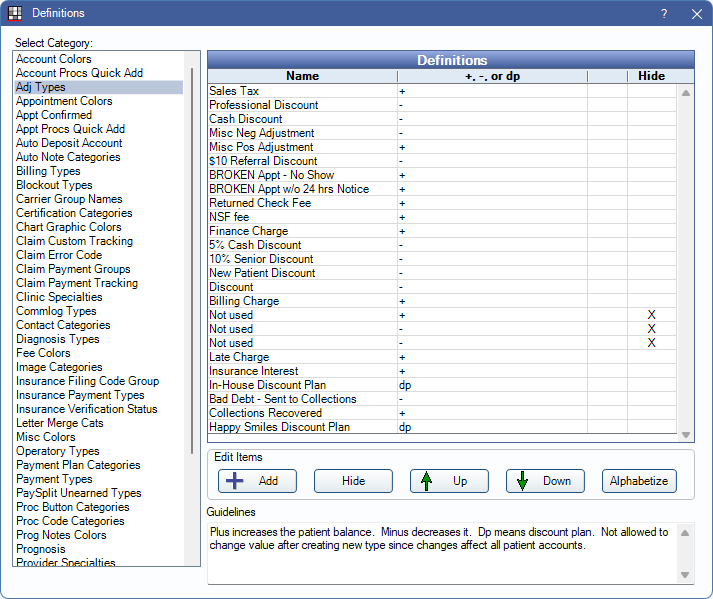The height and width of the screenshot is (599, 713).
Task: Click the Hide button
Action: (352, 481)
